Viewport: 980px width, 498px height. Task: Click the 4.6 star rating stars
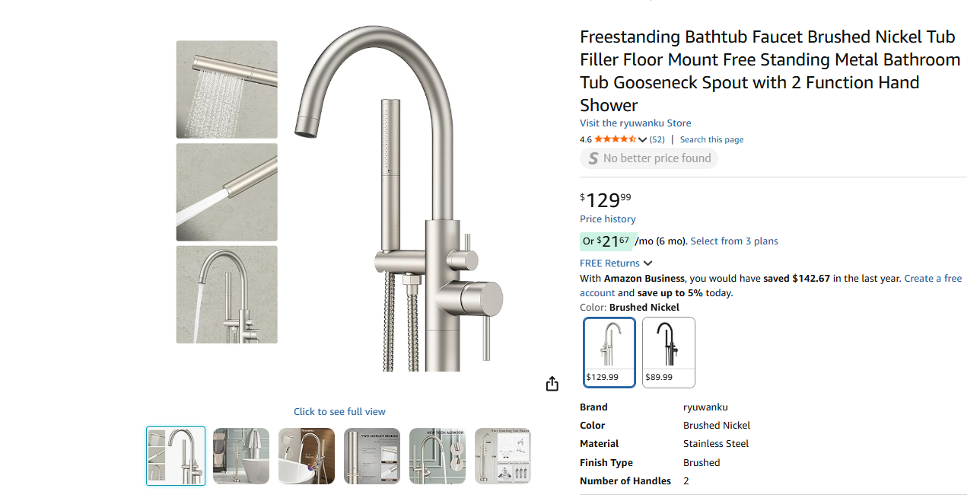613,139
